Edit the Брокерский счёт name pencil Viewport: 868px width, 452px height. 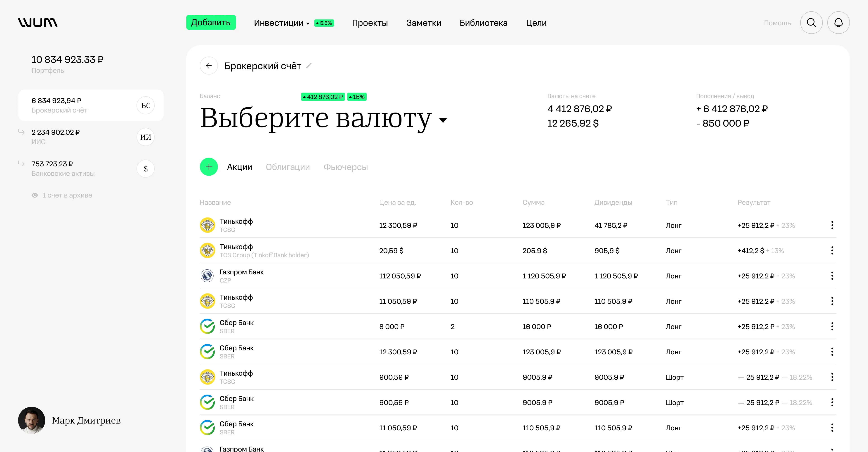[x=309, y=66]
